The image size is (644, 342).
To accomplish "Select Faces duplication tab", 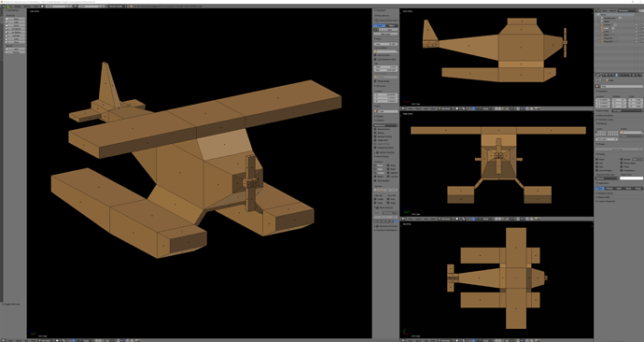I will (629, 189).
